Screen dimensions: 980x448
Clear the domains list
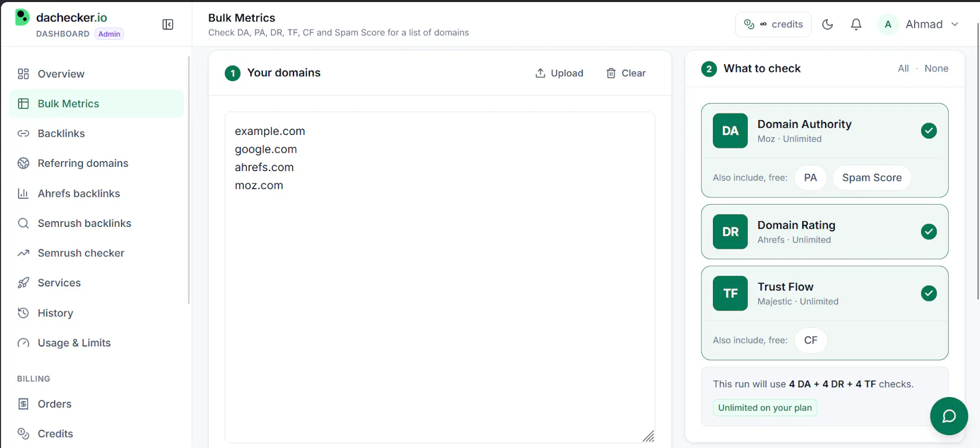coord(626,73)
